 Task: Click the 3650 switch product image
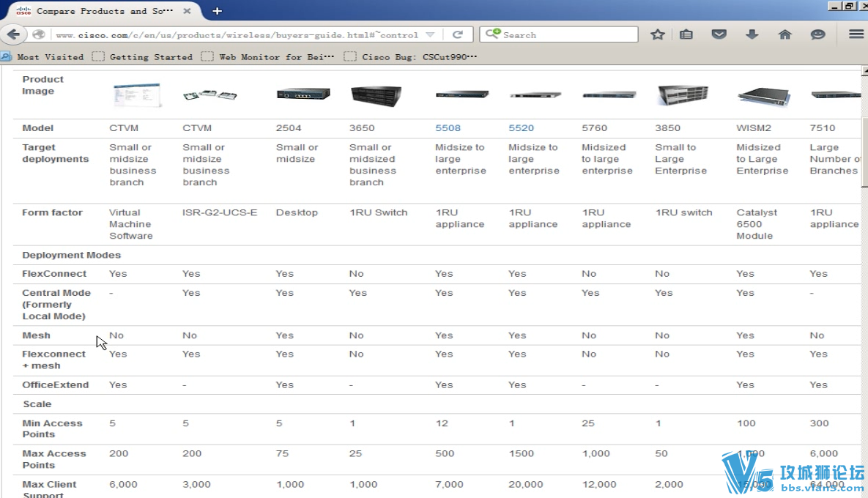(x=376, y=96)
